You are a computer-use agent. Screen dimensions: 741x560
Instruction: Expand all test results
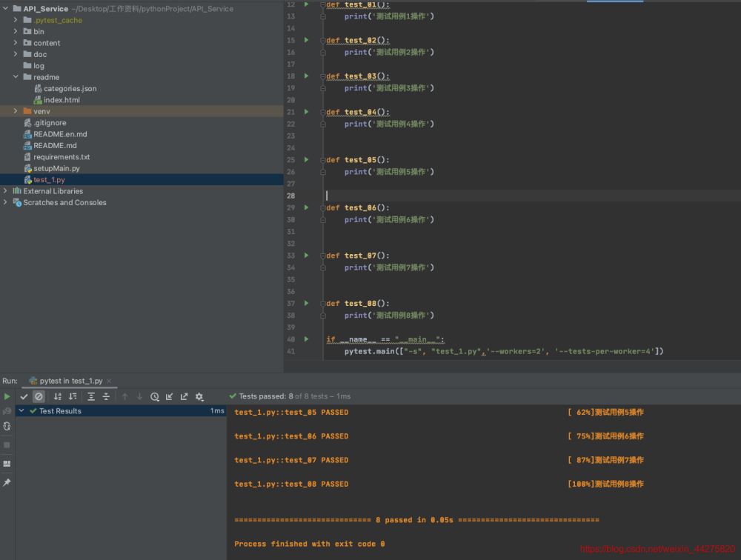pos(91,396)
